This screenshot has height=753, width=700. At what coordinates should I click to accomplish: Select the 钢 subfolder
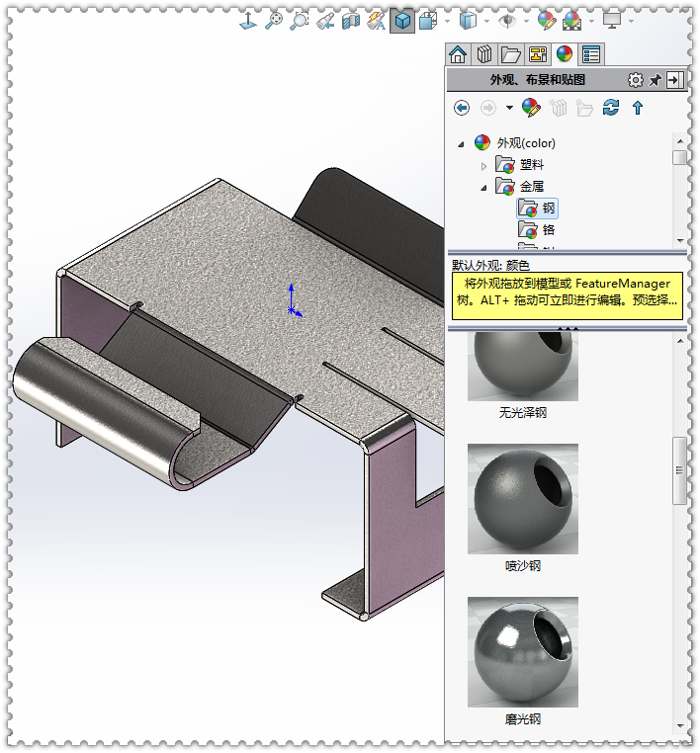tap(537, 209)
